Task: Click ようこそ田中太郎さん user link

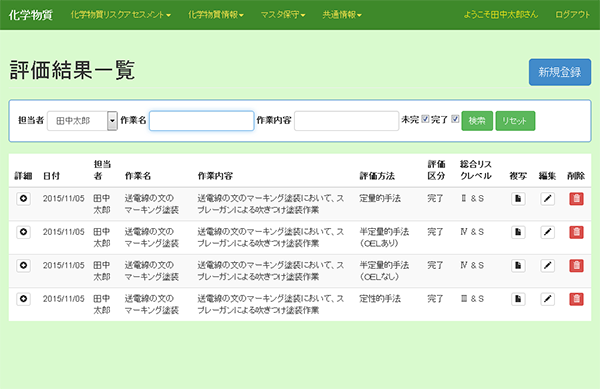Action: (501, 15)
